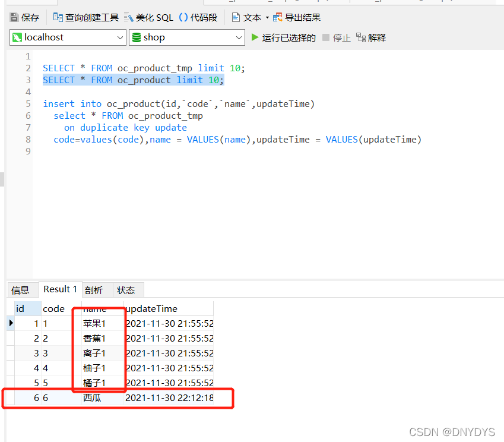Click the current row indicator arrow
504x442 pixels.
pyautogui.click(x=11, y=323)
